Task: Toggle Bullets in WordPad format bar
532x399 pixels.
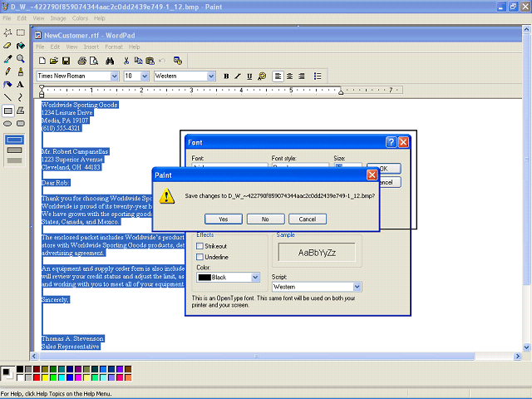Action: [318, 76]
